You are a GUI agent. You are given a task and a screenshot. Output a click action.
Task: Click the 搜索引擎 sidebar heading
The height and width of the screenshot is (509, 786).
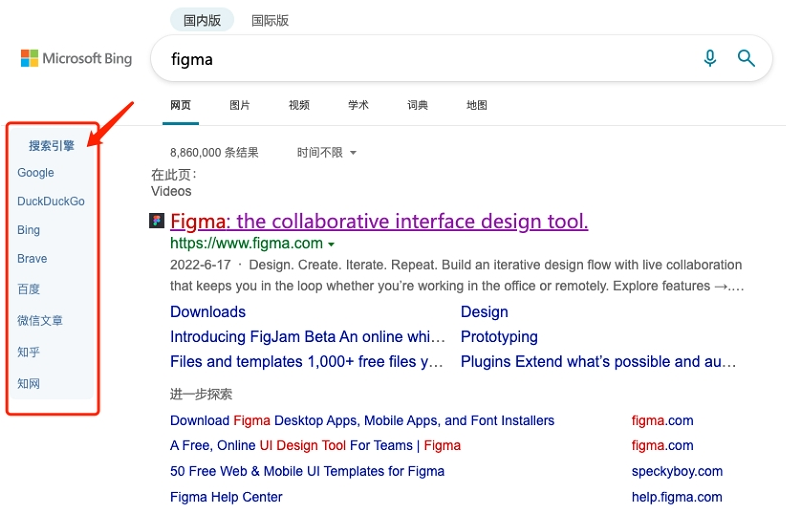coord(52,146)
